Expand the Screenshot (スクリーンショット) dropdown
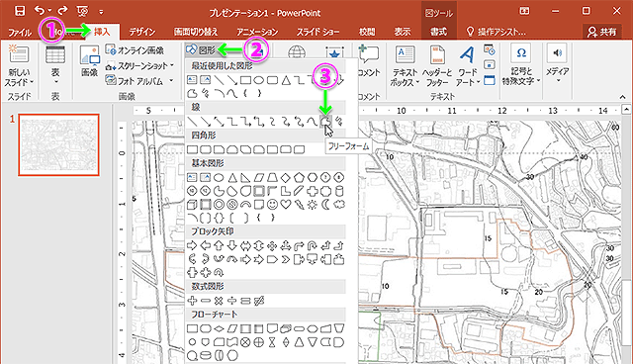633x364 pixels. pyautogui.click(x=139, y=66)
